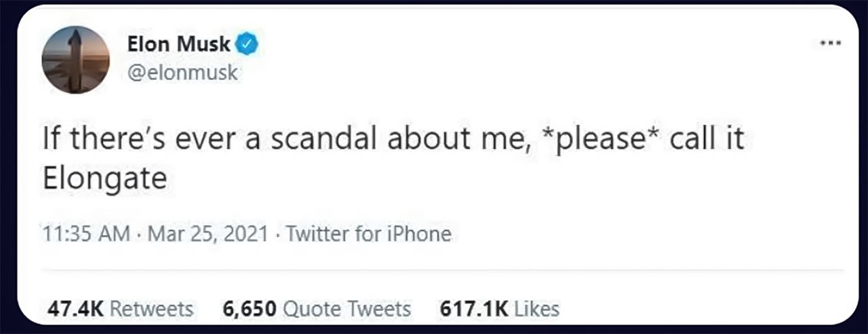The width and height of the screenshot is (868, 334).
Task: Click the Mar 25, 2021 date
Action: point(209,234)
